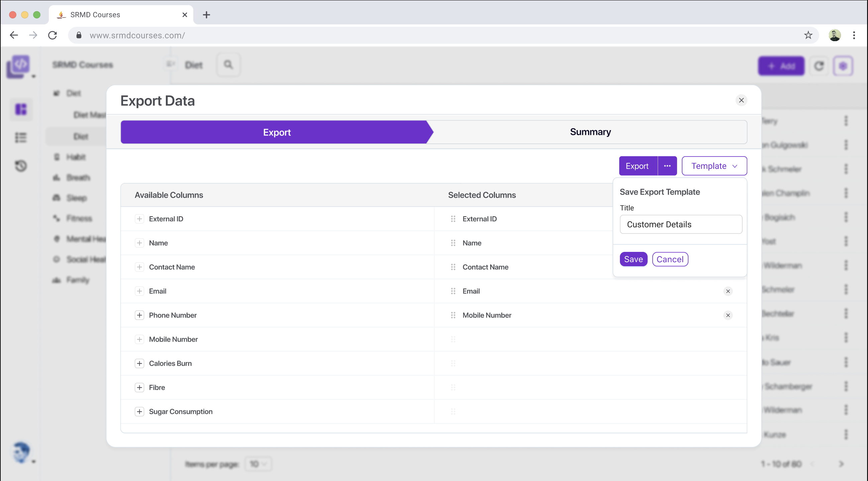
Task: Focus the template Title input field
Action: coord(681,224)
